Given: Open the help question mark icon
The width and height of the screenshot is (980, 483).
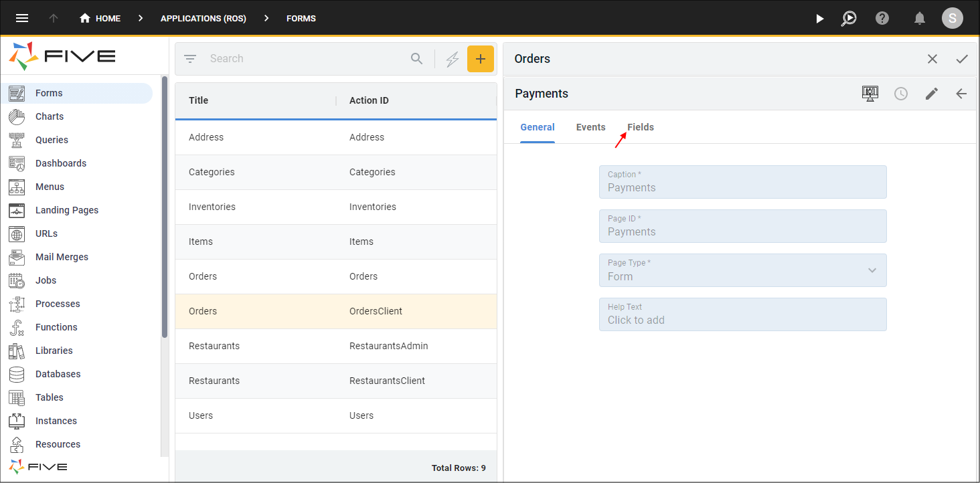Looking at the screenshot, I should (882, 18).
